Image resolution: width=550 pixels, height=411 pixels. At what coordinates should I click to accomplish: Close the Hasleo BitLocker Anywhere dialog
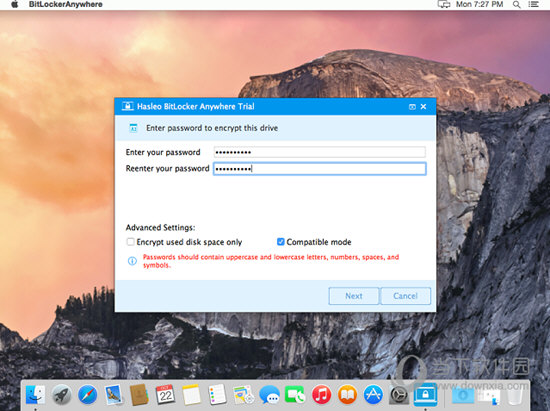pyautogui.click(x=423, y=107)
